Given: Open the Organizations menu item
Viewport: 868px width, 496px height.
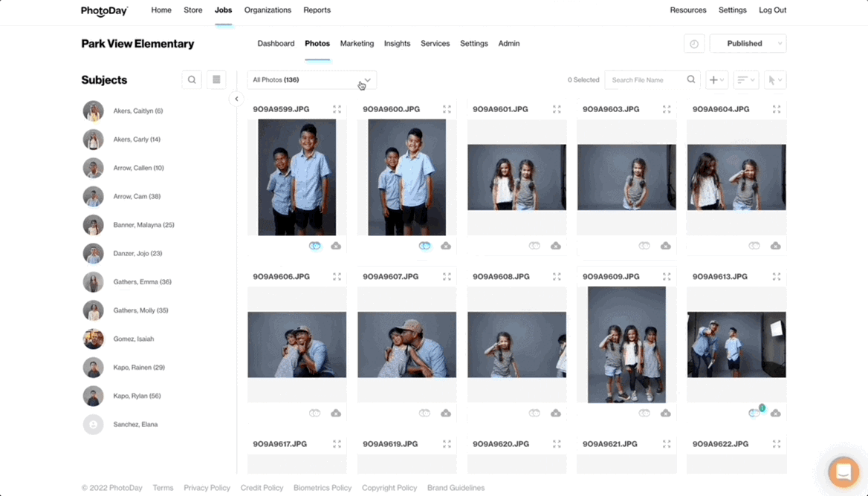Looking at the screenshot, I should pos(268,10).
